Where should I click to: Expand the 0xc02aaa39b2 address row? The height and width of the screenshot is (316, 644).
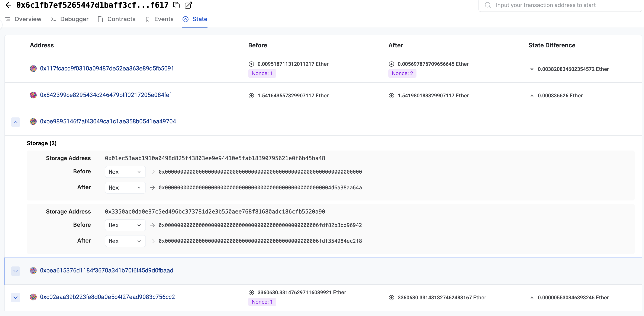16,297
